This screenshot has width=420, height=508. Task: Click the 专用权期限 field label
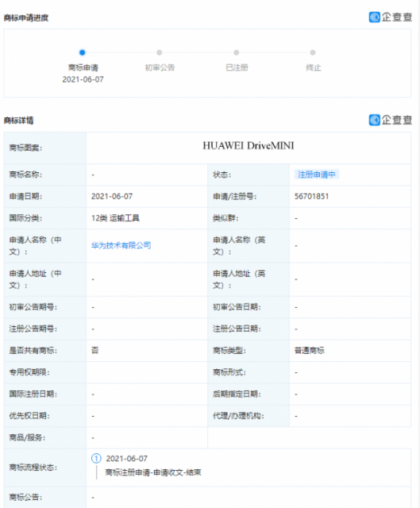(29, 372)
